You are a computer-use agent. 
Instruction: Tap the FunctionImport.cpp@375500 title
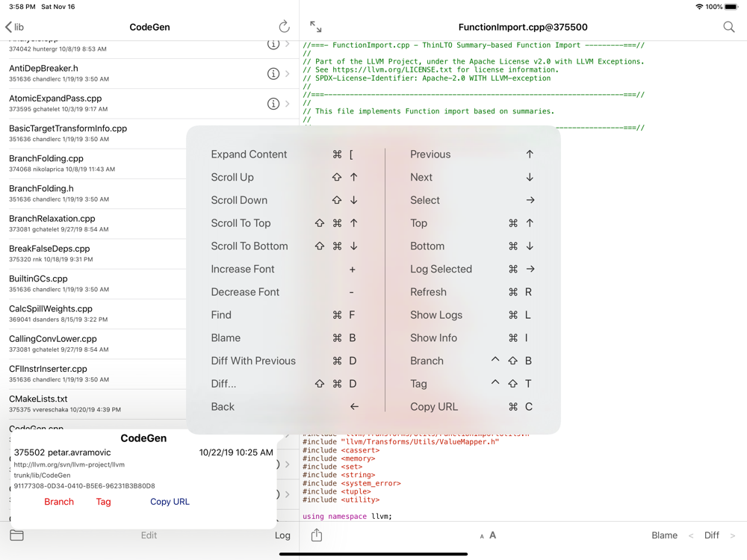(x=523, y=27)
